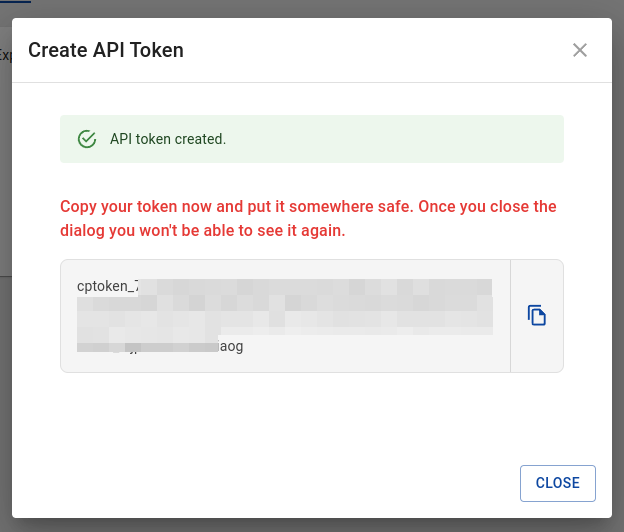Click the dimmed backdrop below the dialog
Image resolution: width=624 pixels, height=532 pixels.
point(312,525)
